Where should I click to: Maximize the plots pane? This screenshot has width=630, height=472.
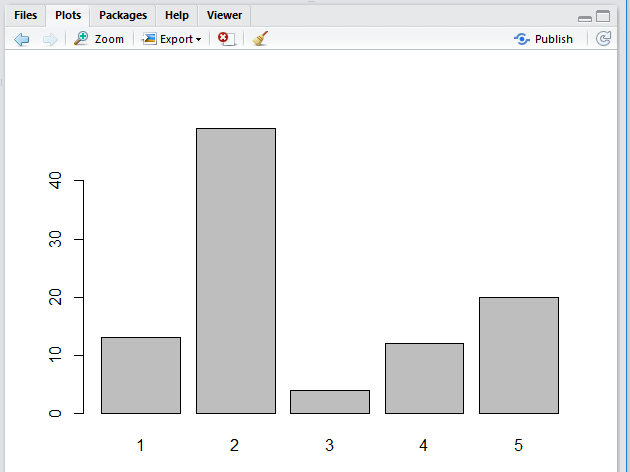[x=603, y=16]
